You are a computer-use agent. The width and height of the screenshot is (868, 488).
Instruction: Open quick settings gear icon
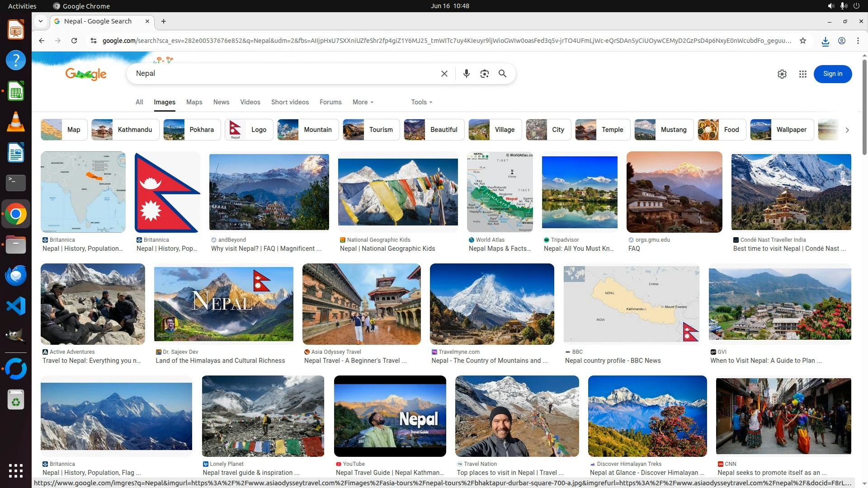pos(782,74)
